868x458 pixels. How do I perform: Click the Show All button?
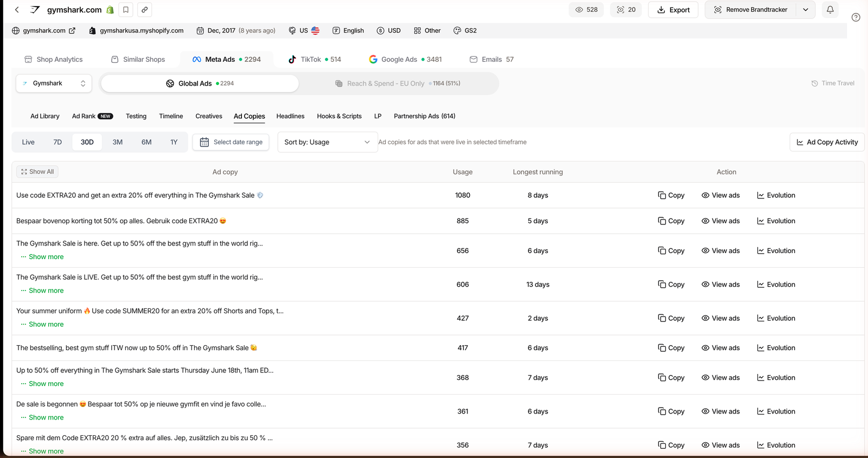click(37, 172)
